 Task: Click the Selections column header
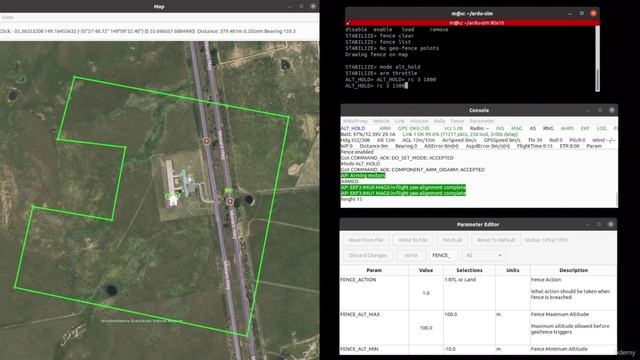469,270
